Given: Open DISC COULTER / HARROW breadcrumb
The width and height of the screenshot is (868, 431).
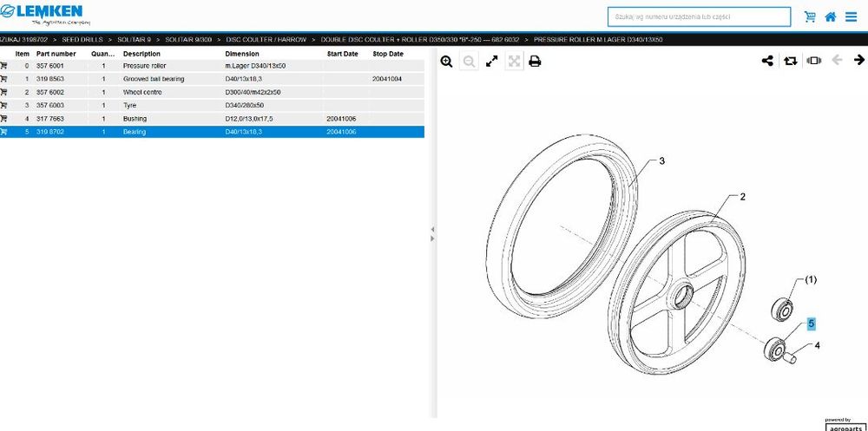Looking at the screenshot, I should [266, 40].
